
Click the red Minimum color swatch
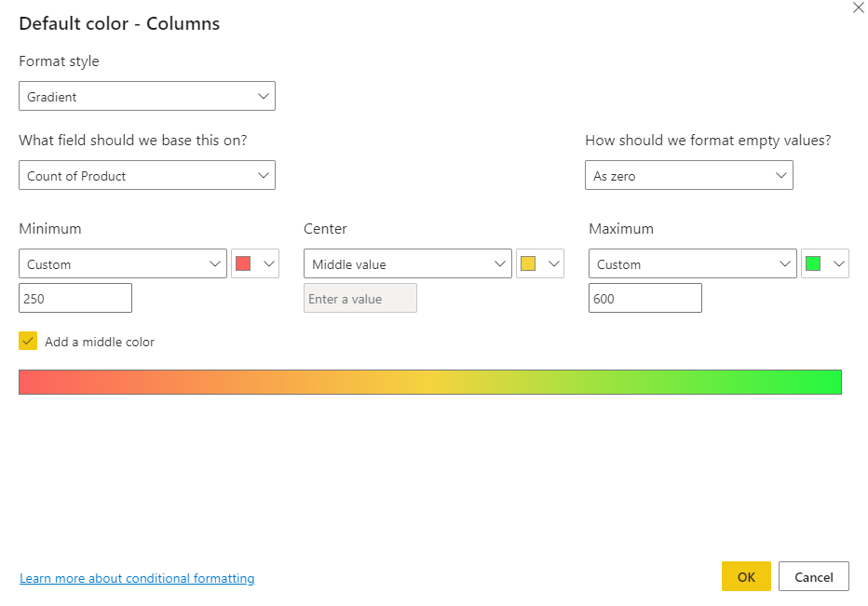point(243,263)
